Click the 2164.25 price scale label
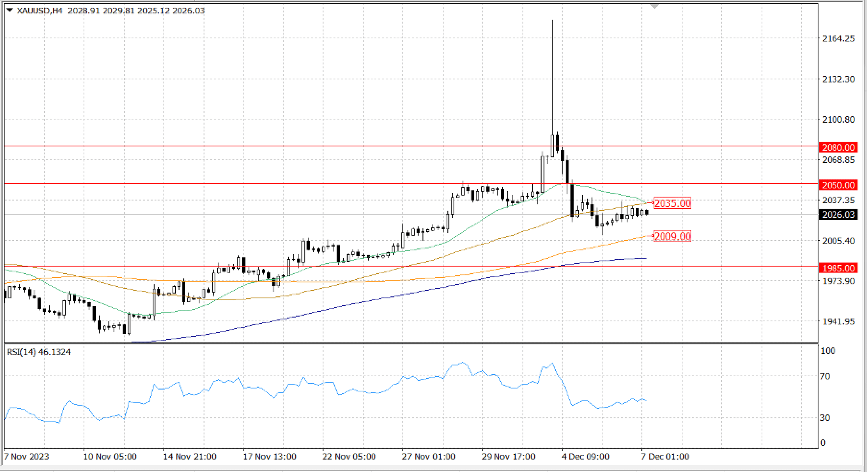The width and height of the screenshot is (868, 472). pyautogui.click(x=838, y=39)
